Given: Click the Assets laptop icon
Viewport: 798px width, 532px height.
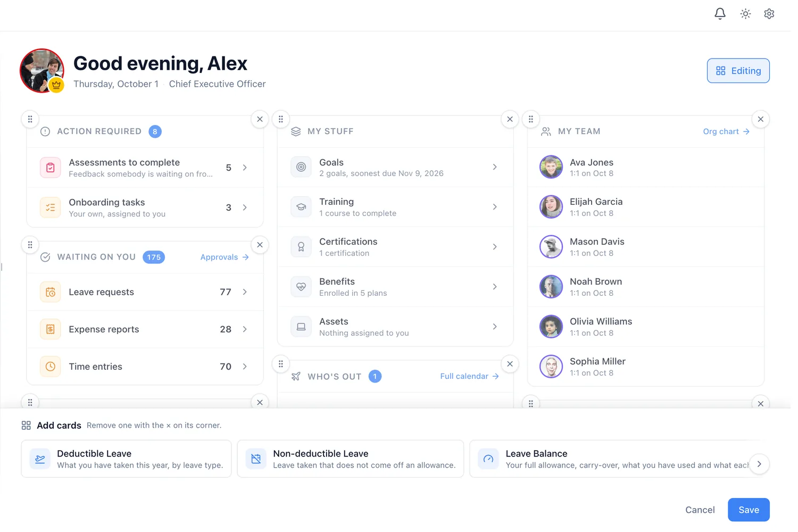Looking at the screenshot, I should point(301,327).
